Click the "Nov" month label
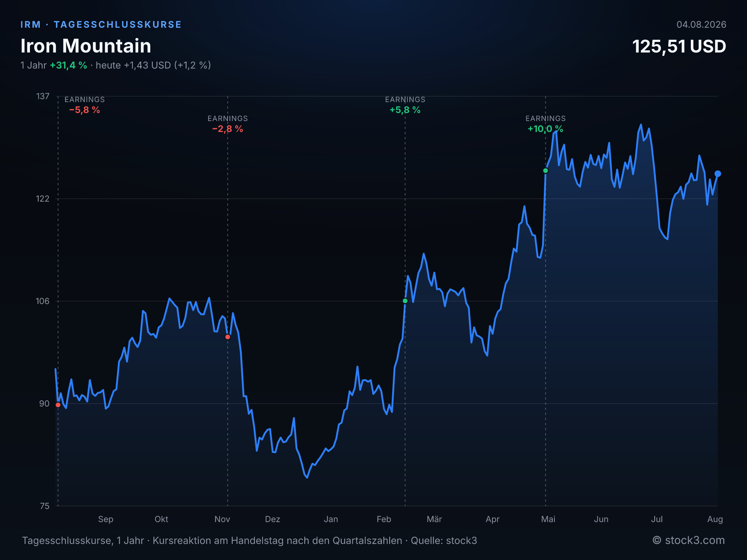Viewport: 747px width, 560px height. (x=222, y=519)
